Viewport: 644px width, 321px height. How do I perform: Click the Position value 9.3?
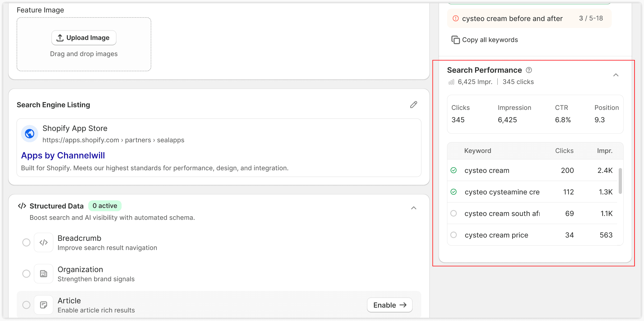point(600,120)
